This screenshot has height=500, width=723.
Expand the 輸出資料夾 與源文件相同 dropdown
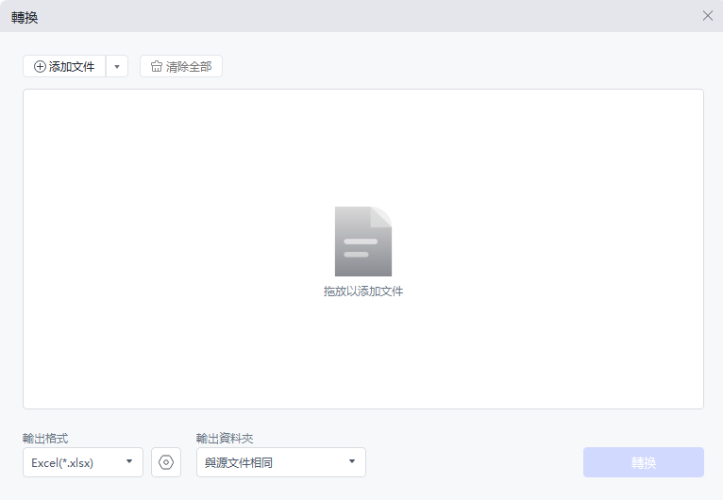(x=281, y=462)
